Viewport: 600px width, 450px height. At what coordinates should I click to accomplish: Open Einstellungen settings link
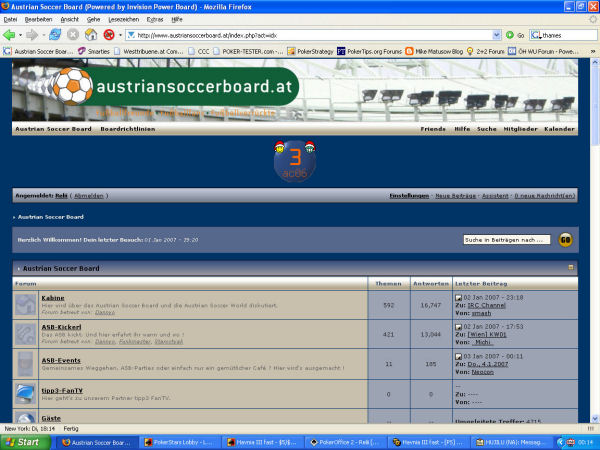click(409, 196)
